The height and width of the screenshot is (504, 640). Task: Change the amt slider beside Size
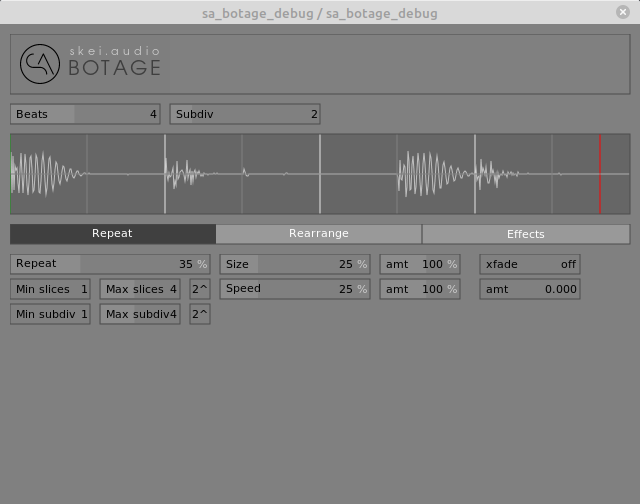[x=420, y=264]
